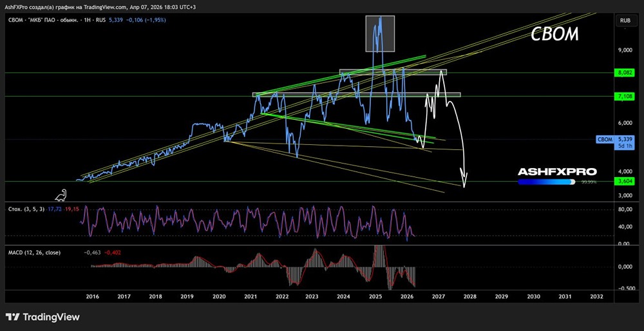Viewport: 644px width, 331px height.
Task: Click the 40,00 stochastic axis tick
Action: pyautogui.click(x=626, y=227)
